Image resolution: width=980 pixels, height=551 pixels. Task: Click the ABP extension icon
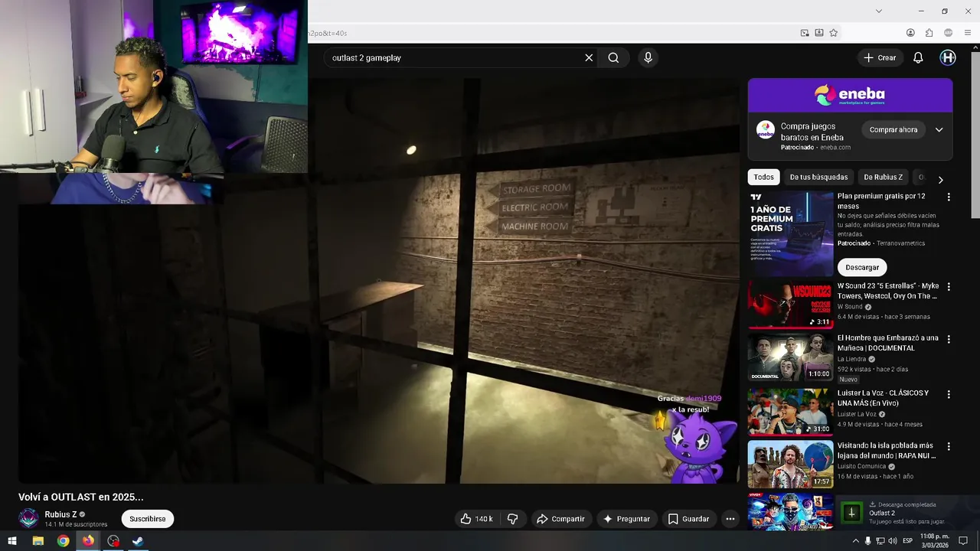949,33
